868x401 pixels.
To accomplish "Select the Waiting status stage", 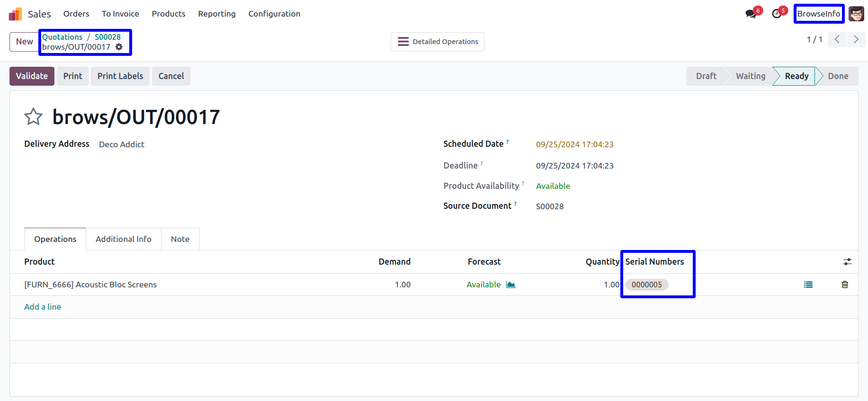I will point(751,76).
